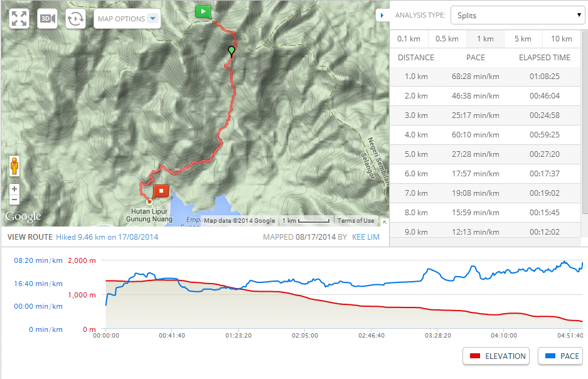Zoom in with the map plus icon
This screenshot has height=379, width=588.
13,188
